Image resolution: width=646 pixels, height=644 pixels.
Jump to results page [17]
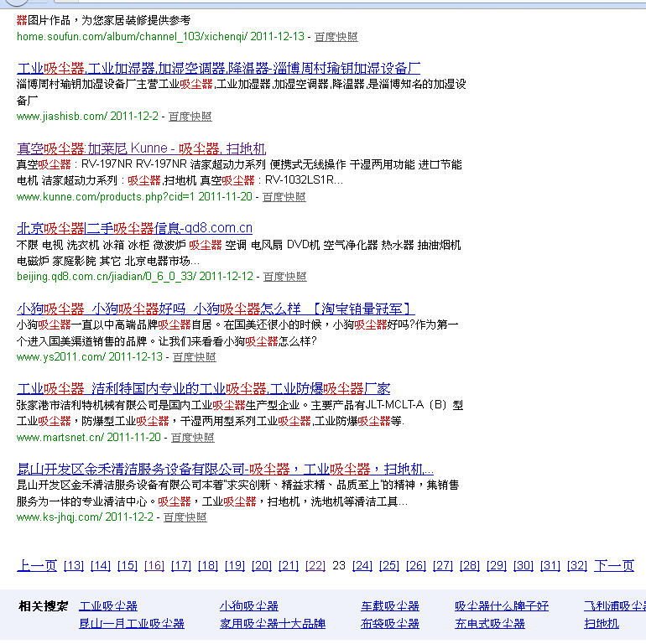pos(181,566)
